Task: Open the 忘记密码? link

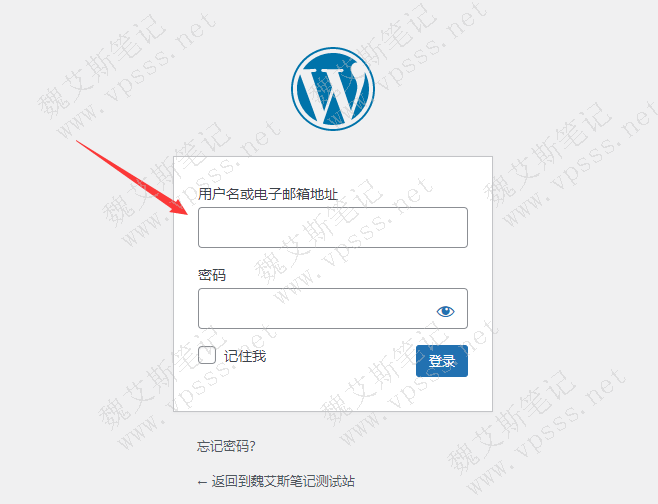Action: click(x=226, y=446)
